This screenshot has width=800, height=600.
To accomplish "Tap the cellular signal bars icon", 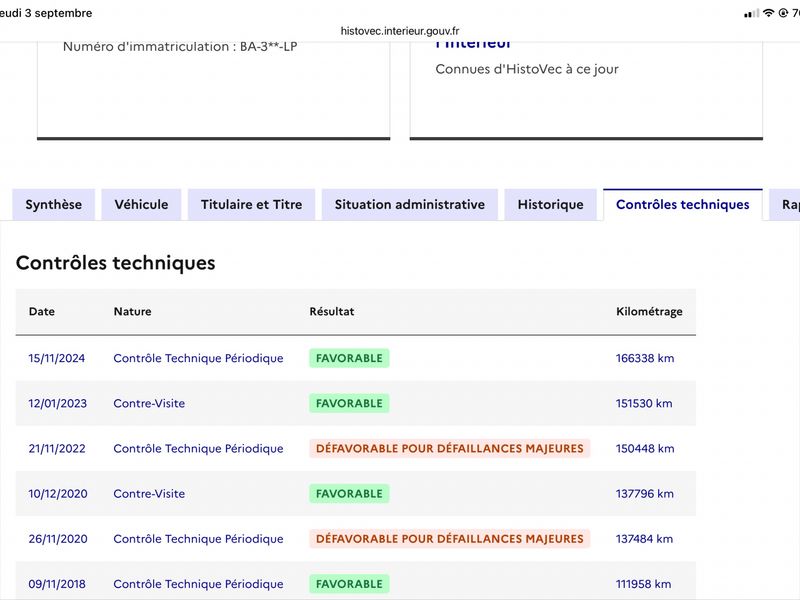I will tap(752, 13).
